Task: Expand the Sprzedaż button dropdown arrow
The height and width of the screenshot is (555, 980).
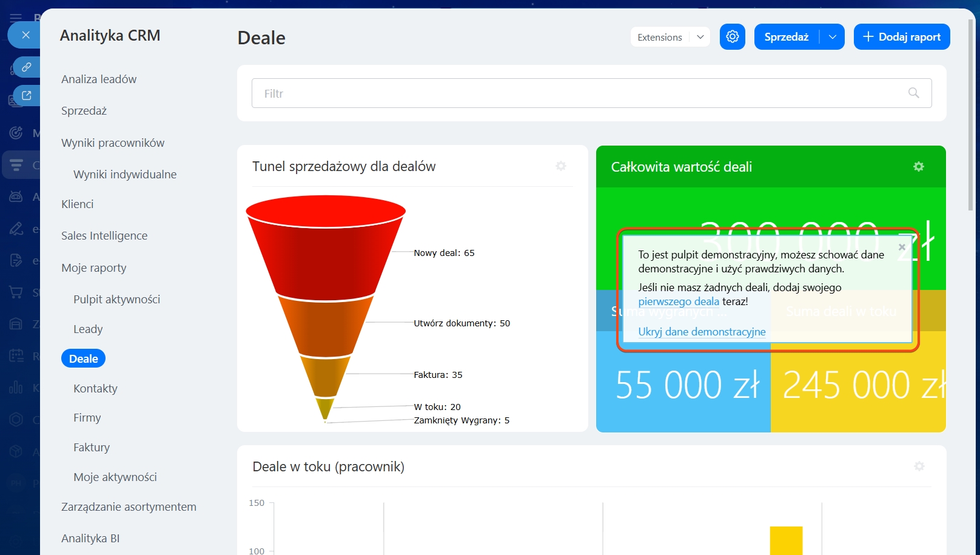Action: pyautogui.click(x=832, y=37)
